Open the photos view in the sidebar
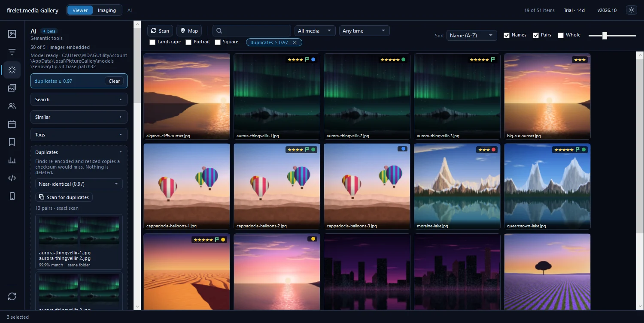This screenshot has width=644, height=323. coord(12,34)
